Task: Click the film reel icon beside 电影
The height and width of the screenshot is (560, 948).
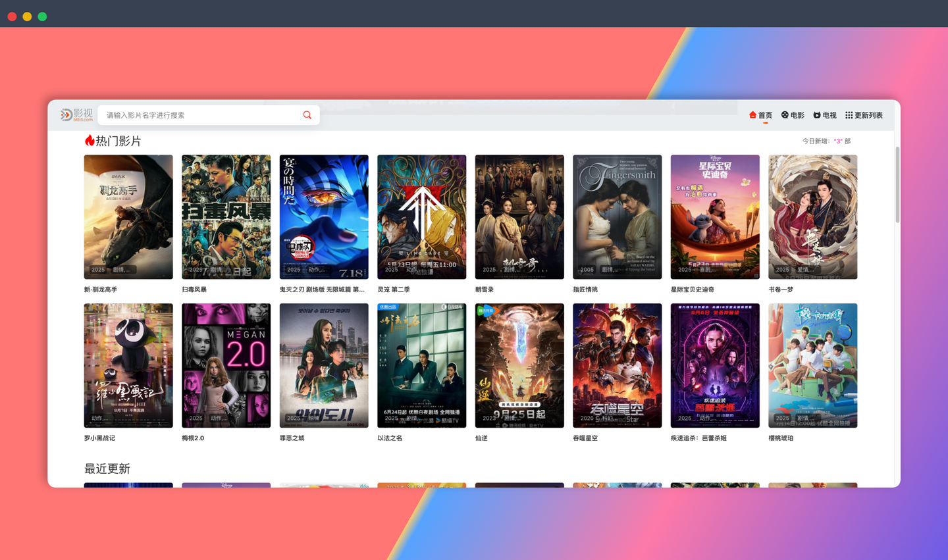Action: click(785, 115)
